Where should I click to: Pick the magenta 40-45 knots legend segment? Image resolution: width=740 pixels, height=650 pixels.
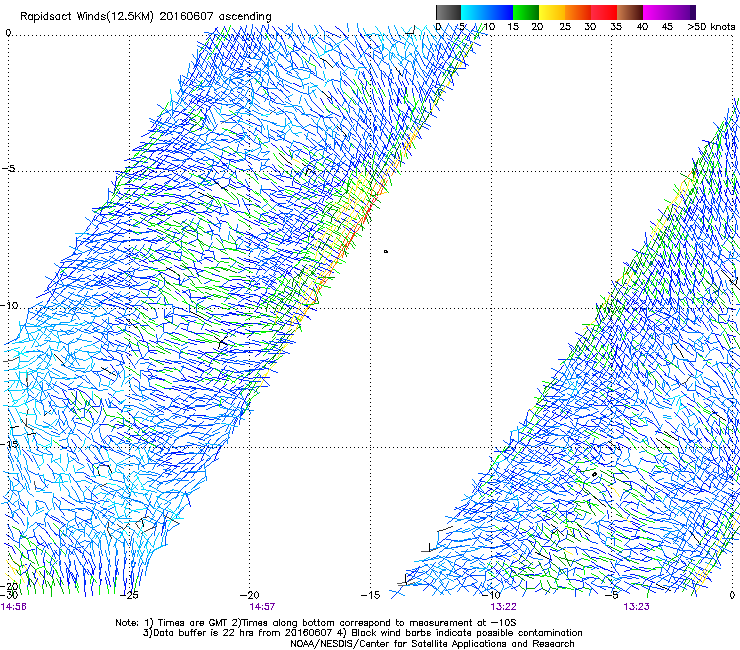[656, 12]
